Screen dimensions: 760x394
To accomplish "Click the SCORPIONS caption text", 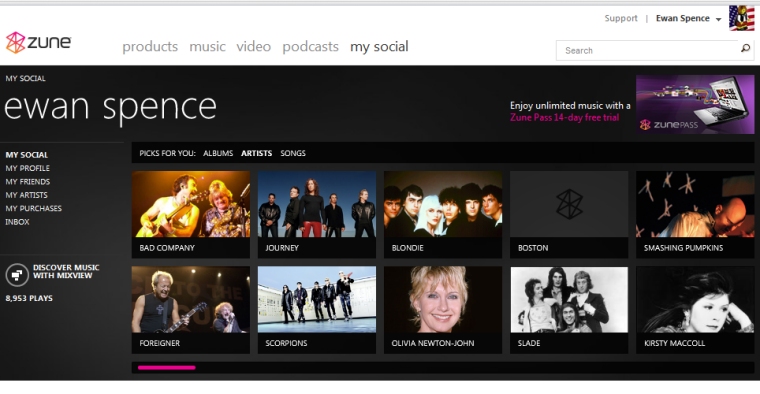I will pos(286,343).
